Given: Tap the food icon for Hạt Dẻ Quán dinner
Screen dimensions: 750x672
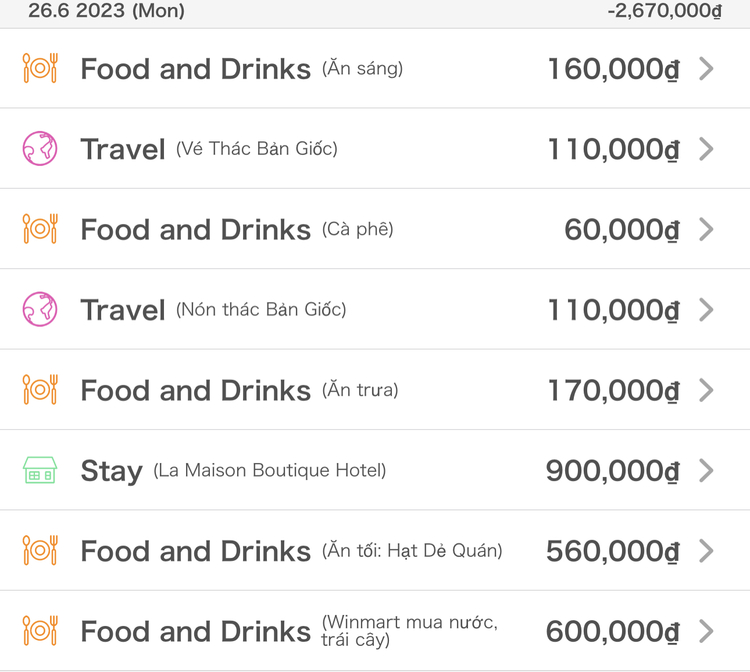Looking at the screenshot, I should (40, 550).
